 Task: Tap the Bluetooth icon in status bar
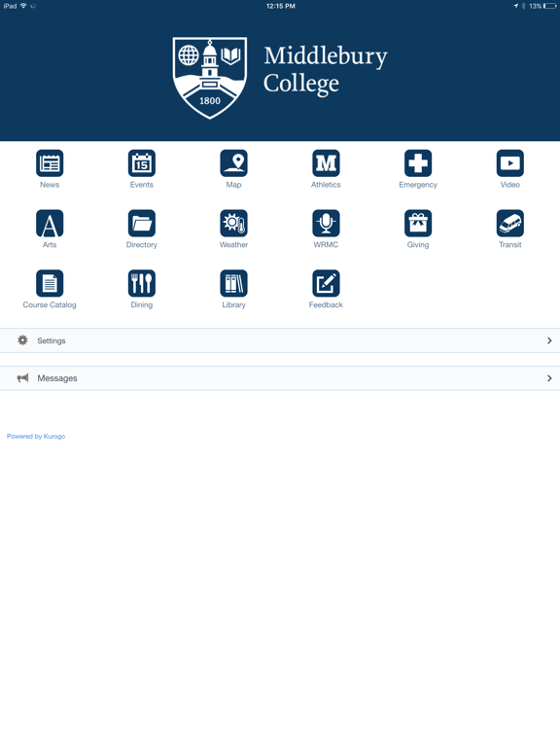523,6
